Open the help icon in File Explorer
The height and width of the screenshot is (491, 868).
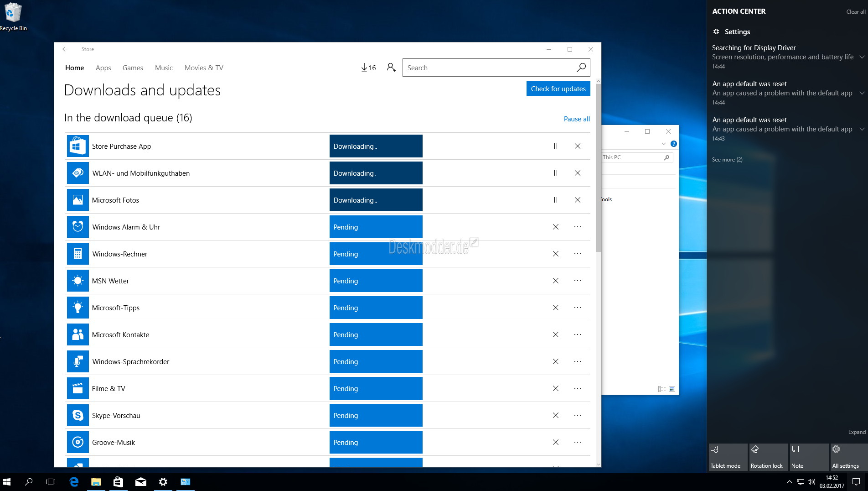pos(673,144)
